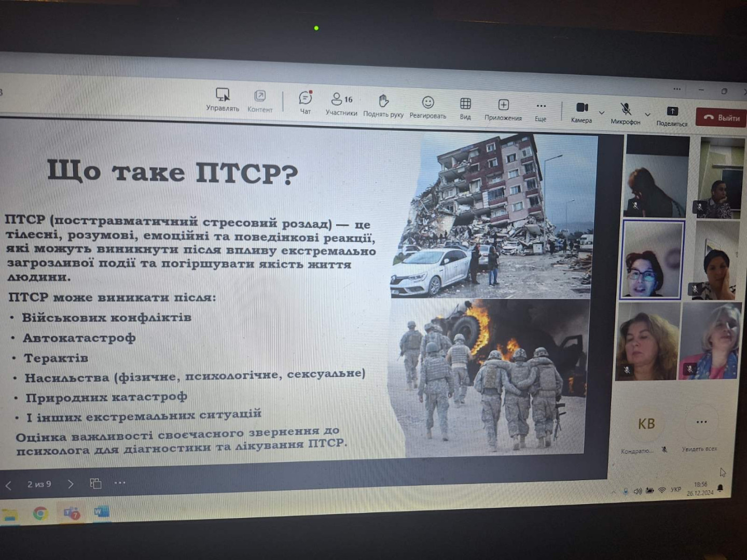Go to the next slide arrow
The height and width of the screenshot is (560, 747).
[x=71, y=484]
